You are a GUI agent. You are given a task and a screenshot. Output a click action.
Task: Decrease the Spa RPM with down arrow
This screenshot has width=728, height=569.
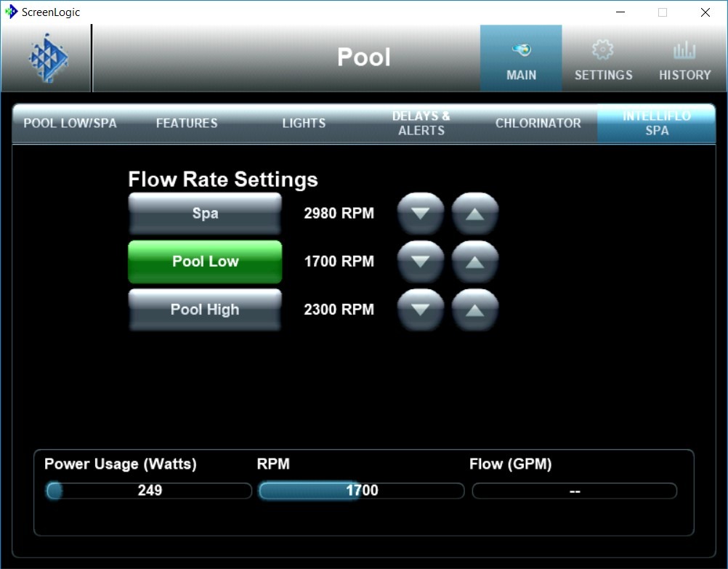click(420, 214)
